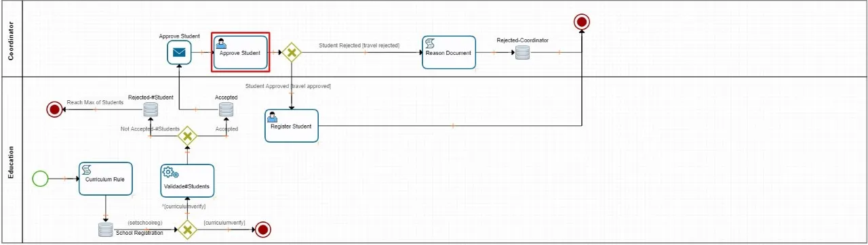
Task: Click the 'Not Accepted-#Students' flow label
Action: point(150,129)
